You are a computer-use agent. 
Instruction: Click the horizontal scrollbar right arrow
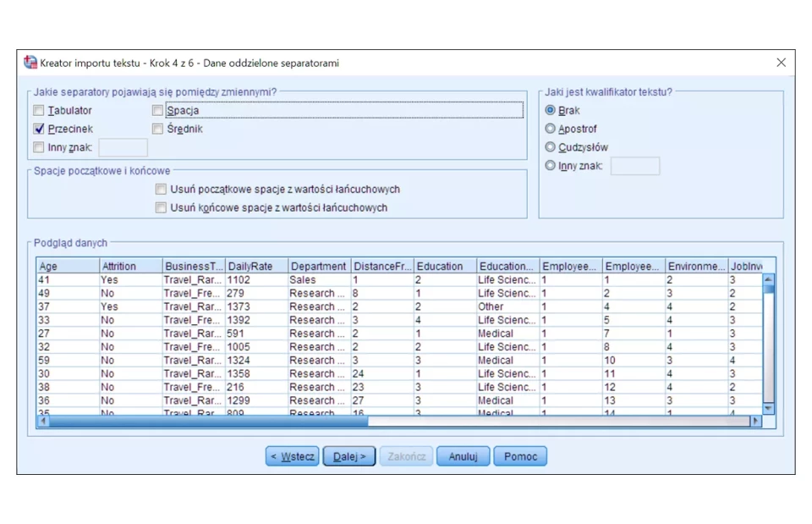point(756,421)
